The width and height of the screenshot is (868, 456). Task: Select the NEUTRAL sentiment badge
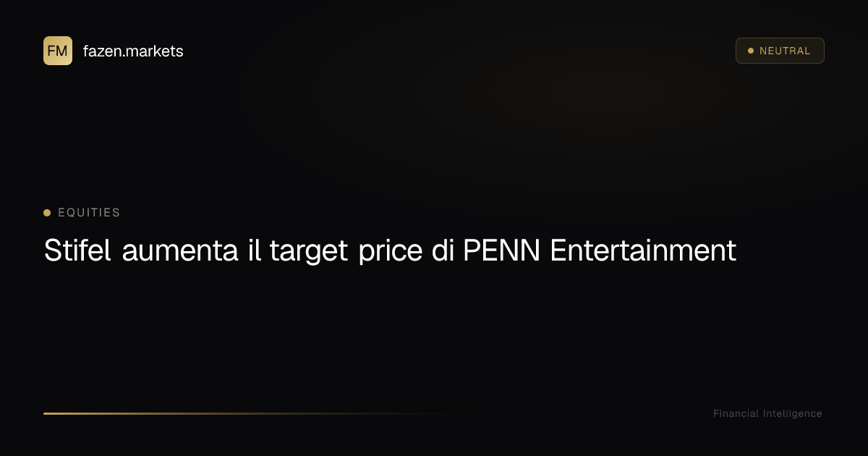click(780, 51)
